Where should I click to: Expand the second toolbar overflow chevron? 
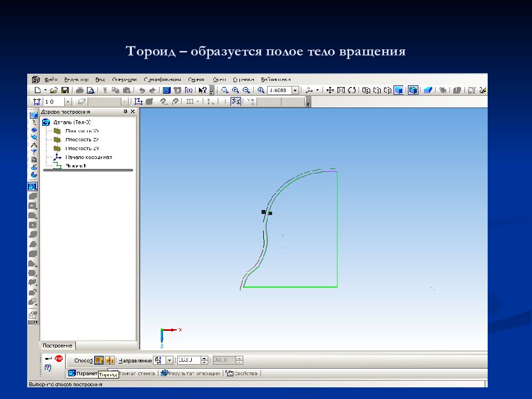[x=308, y=102]
